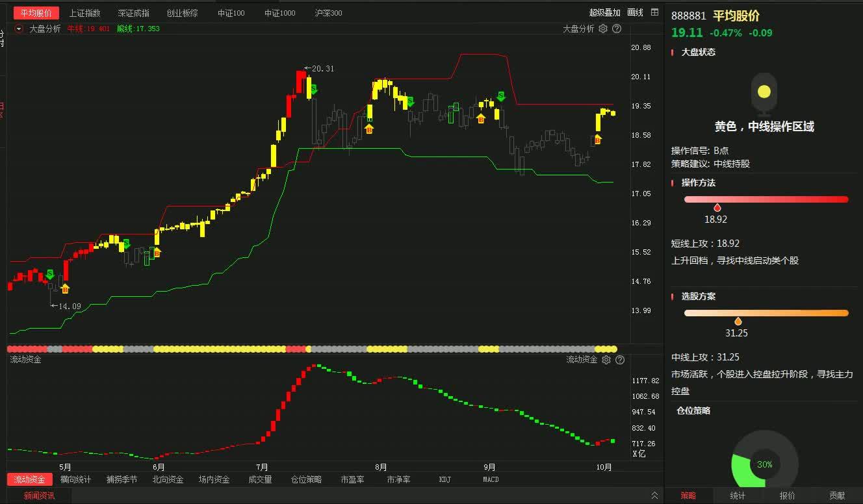
Task: Select KDJ indicator tab
Action: click(x=444, y=479)
